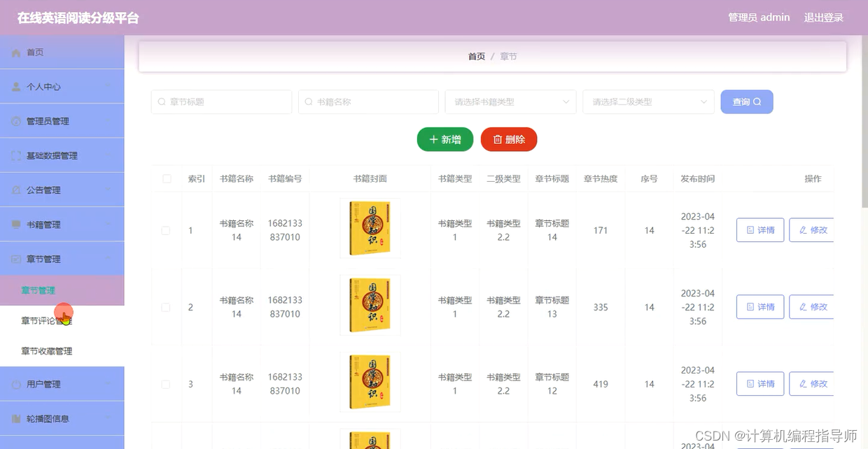The width and height of the screenshot is (868, 449).
Task: Toggle the select-all checkbox in table header
Action: tap(167, 179)
